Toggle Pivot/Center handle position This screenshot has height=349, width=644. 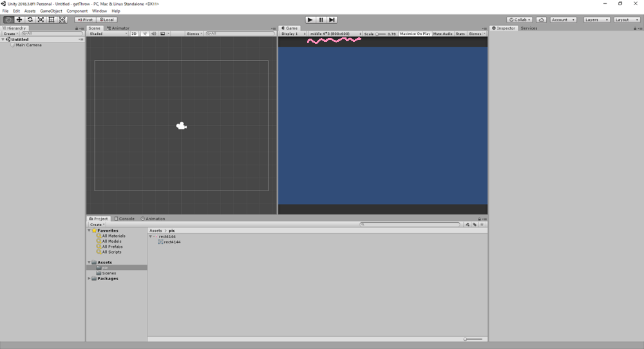coord(85,20)
